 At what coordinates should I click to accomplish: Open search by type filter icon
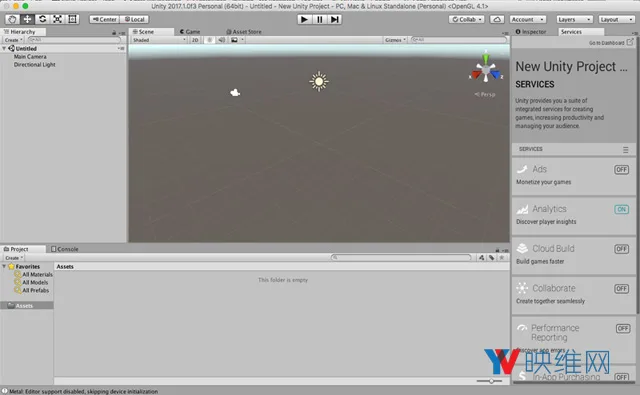[x=482, y=257]
